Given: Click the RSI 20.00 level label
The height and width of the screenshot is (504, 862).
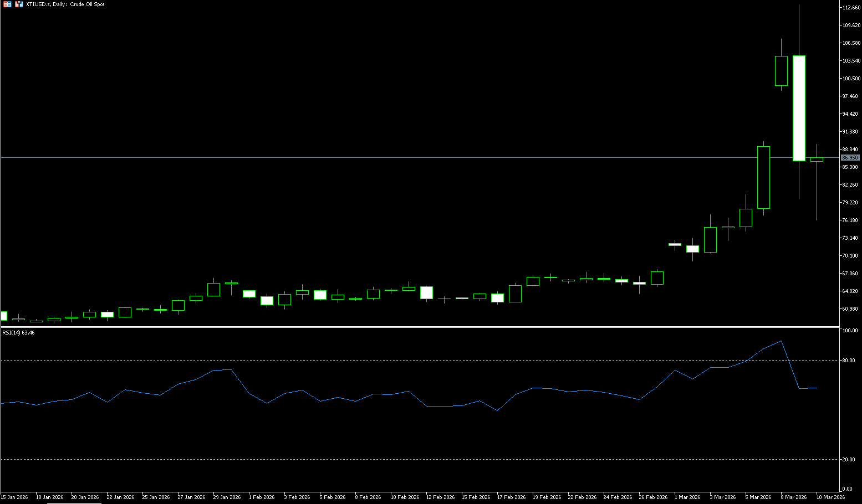Looking at the screenshot, I should pos(849,460).
